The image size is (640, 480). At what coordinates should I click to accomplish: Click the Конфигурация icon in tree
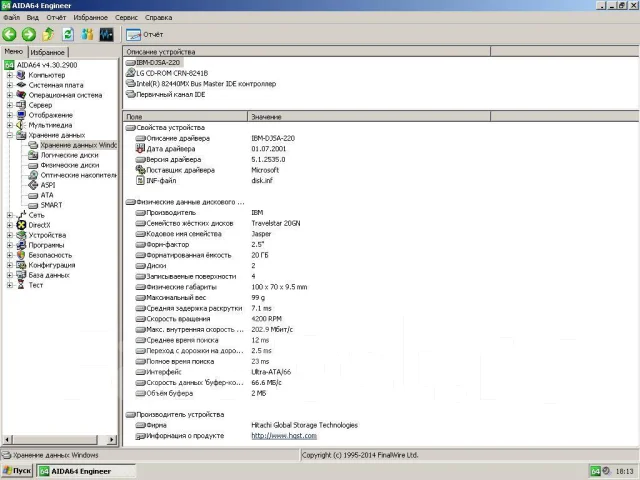[21, 265]
